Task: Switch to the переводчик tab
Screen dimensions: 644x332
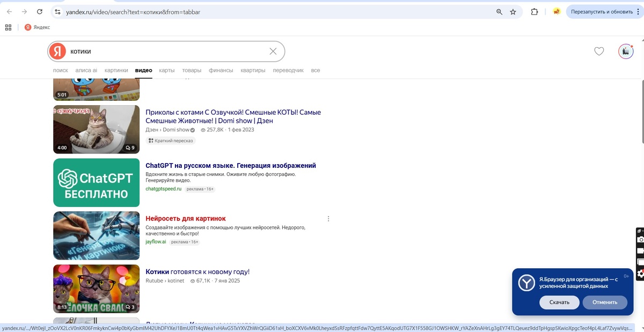Action: [288, 70]
